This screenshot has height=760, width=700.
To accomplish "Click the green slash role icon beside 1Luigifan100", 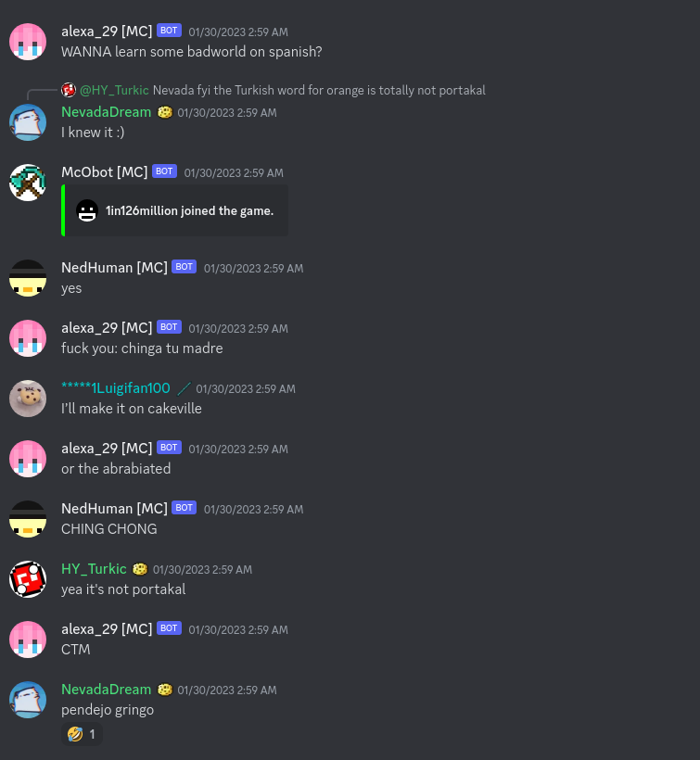I will pos(184,388).
